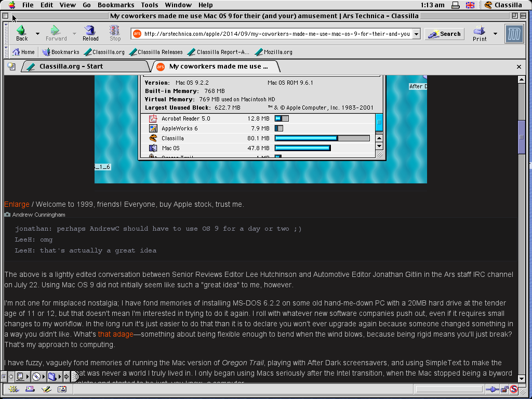This screenshot has height=399, width=532.
Task: Click the keyboard flag menu icon
Action: [470, 5]
